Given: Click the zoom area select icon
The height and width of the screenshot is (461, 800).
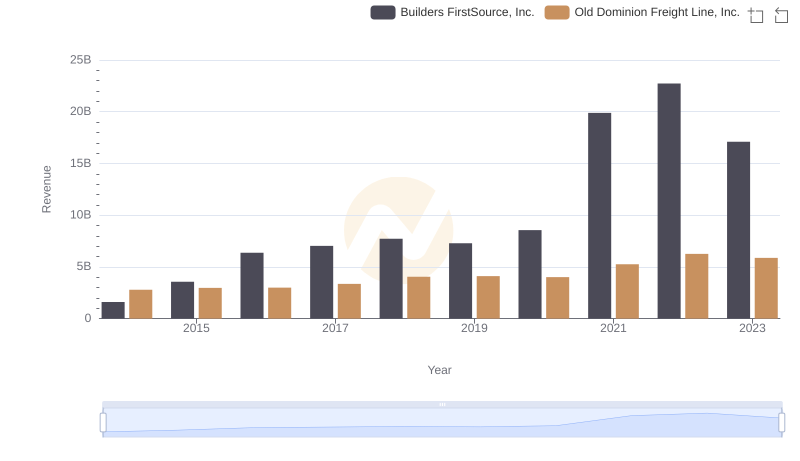Looking at the screenshot, I should point(756,15).
